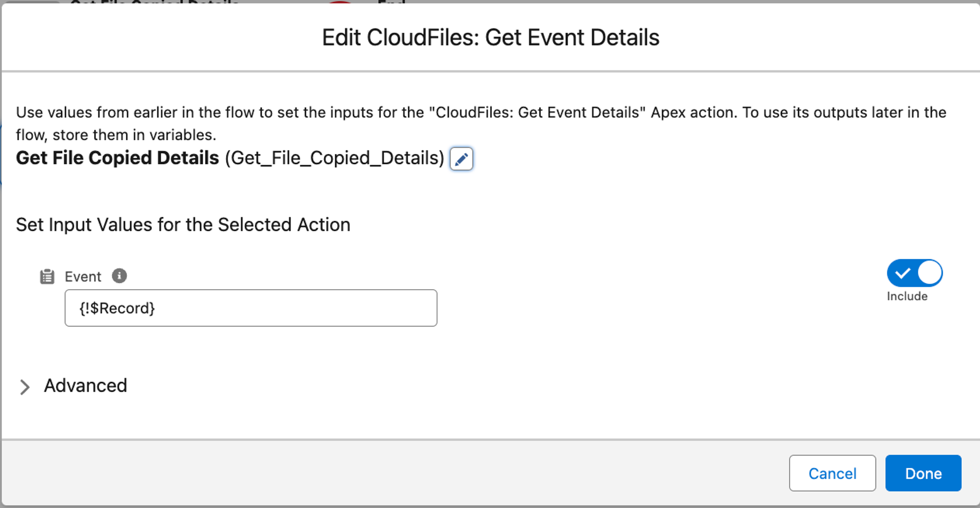Cancel editing the action
Image resolution: width=980 pixels, height=508 pixels.
(x=832, y=473)
